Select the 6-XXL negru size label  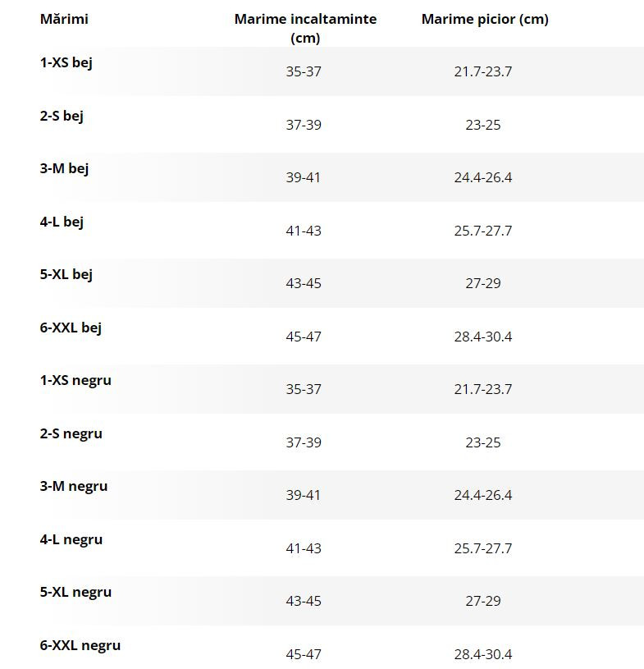[x=80, y=645]
